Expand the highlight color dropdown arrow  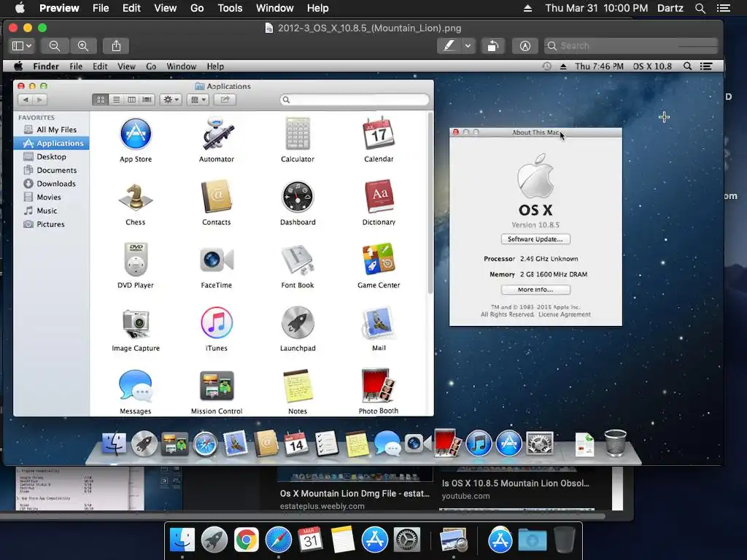click(x=468, y=46)
